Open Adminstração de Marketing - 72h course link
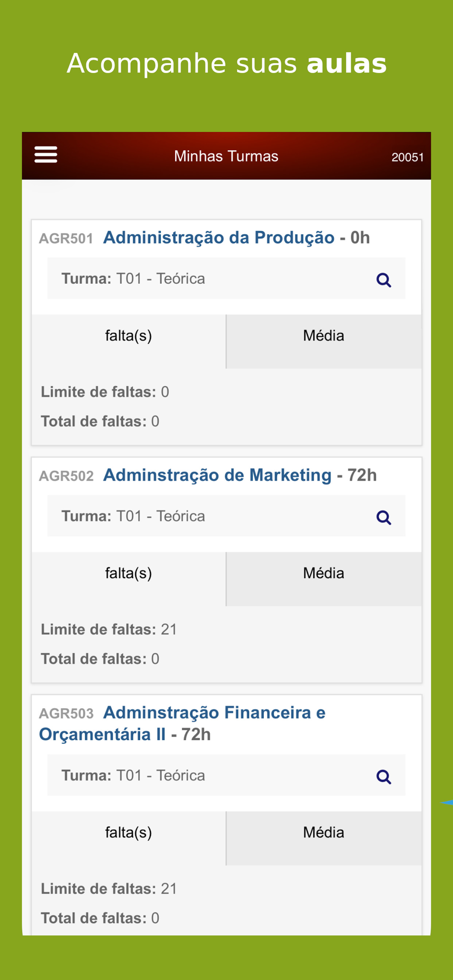This screenshot has height=980, width=453. [x=240, y=475]
